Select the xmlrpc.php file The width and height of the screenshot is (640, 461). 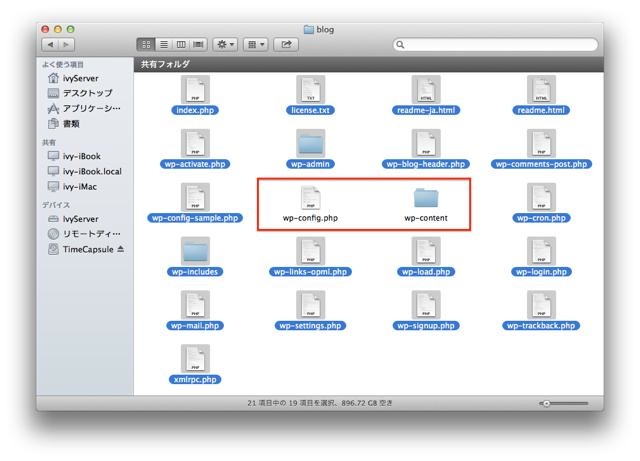pyautogui.click(x=194, y=360)
